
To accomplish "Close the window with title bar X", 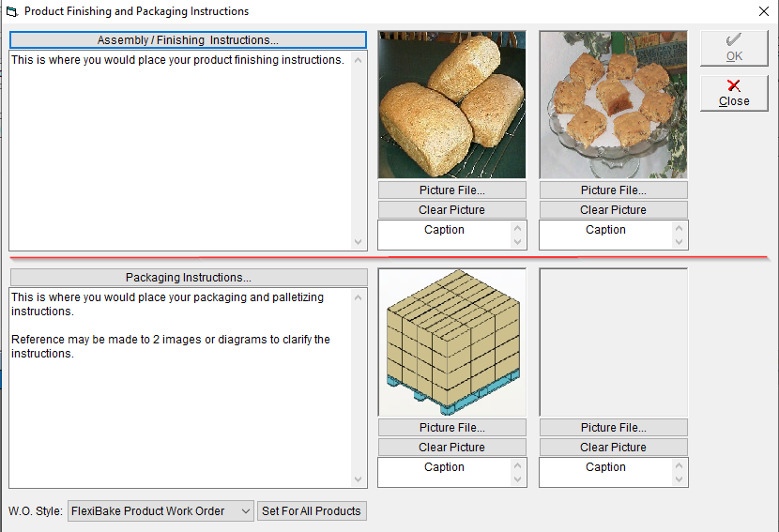I will pos(764,11).
